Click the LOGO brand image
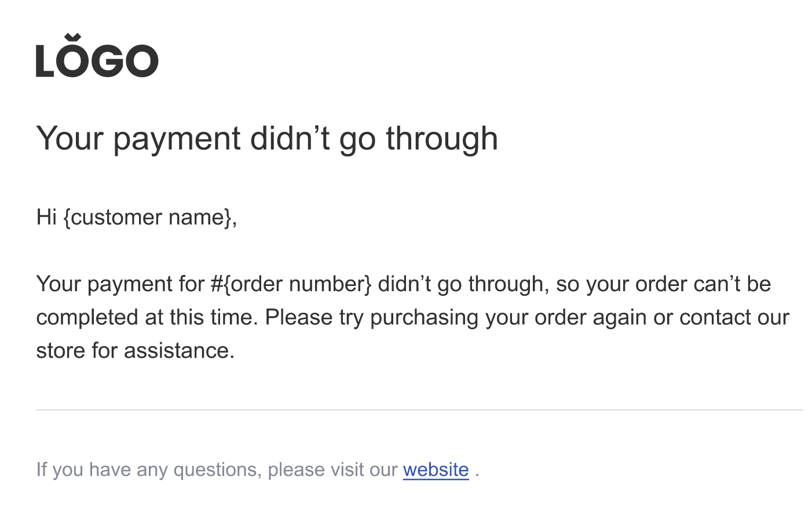 point(97,58)
